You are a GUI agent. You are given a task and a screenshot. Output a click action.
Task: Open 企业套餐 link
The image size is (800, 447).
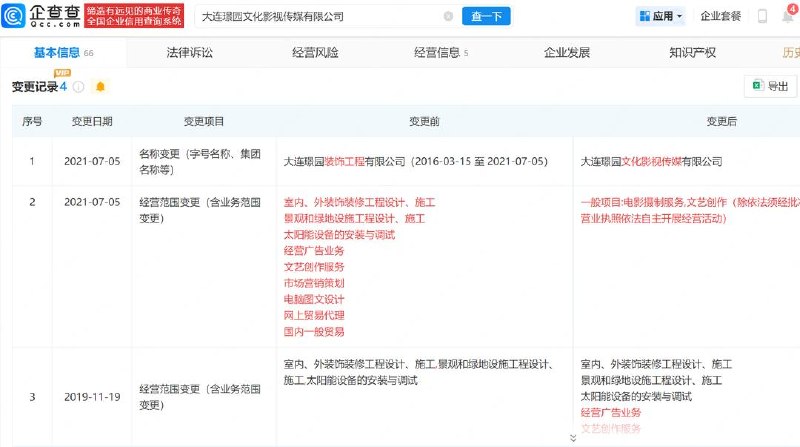[720, 16]
